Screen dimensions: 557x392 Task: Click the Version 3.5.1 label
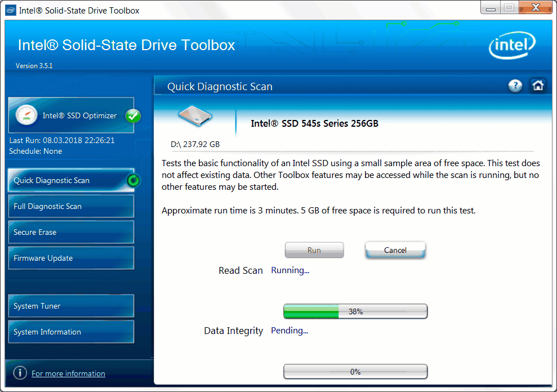tap(34, 66)
